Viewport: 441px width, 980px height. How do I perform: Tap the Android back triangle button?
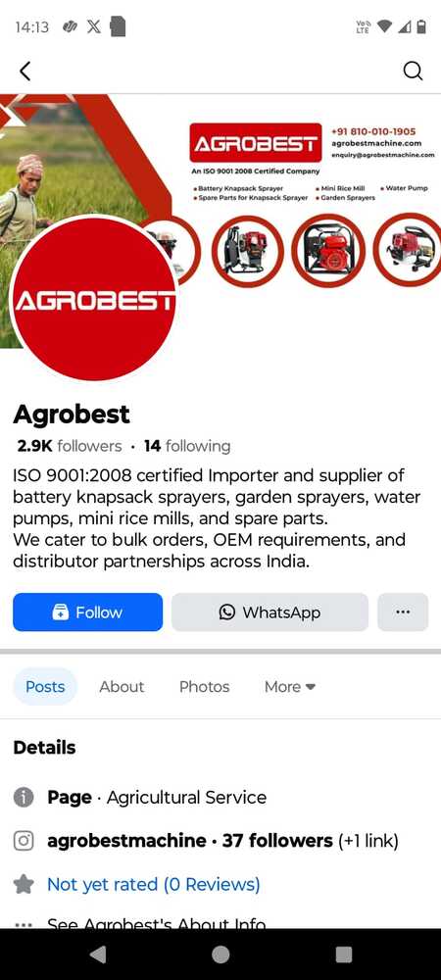click(x=98, y=955)
